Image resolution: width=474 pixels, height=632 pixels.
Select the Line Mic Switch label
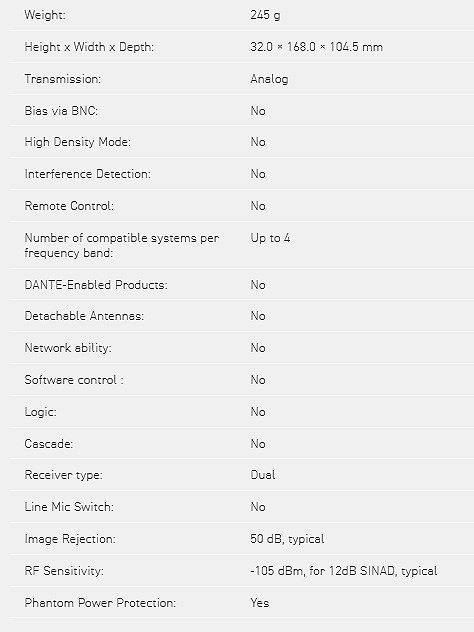coord(69,507)
